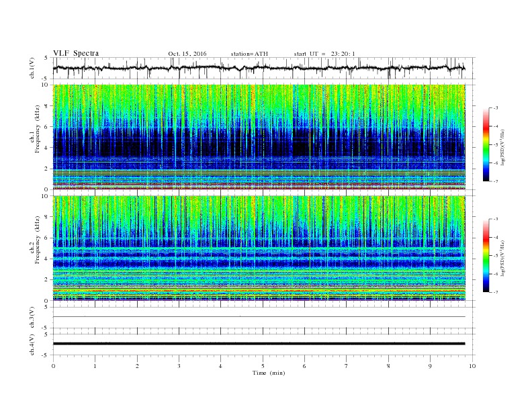
Task: Click the '-3' value on upper colorbar
Action: tap(496, 108)
